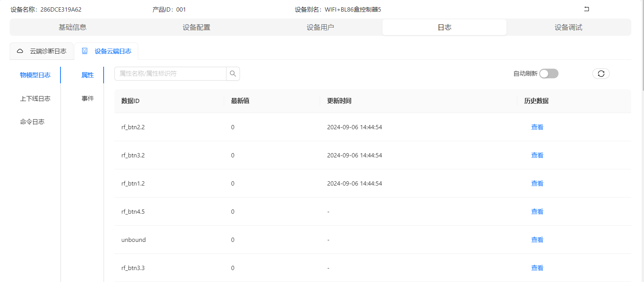Viewport: 644px width, 282px height.
Task: Open the 设备配置 tab
Action: (196, 27)
